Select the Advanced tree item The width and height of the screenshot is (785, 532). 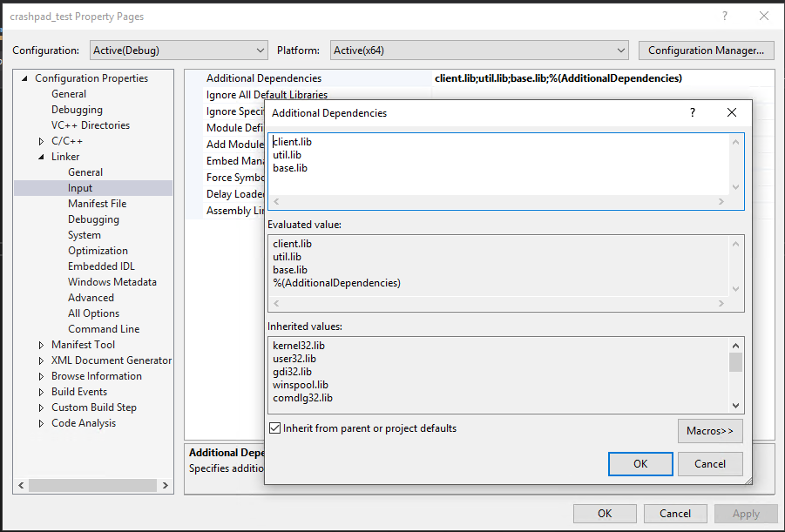click(91, 297)
